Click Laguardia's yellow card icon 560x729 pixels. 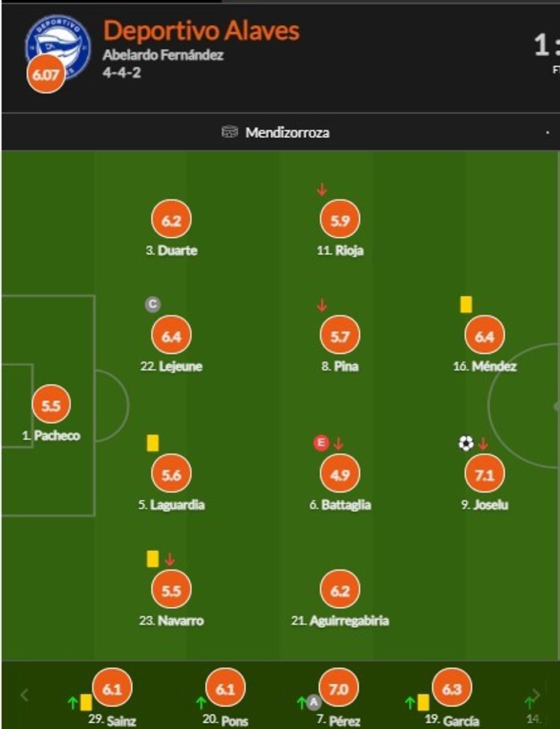click(x=153, y=443)
